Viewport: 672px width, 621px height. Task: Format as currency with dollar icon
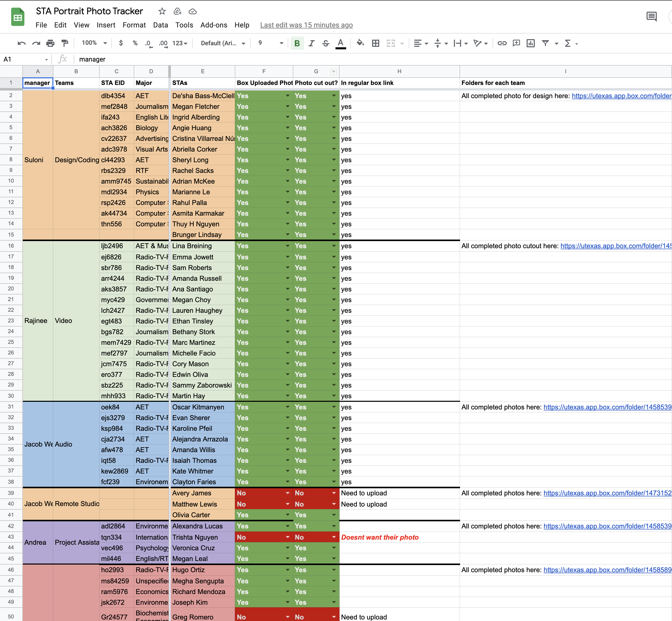[121, 43]
